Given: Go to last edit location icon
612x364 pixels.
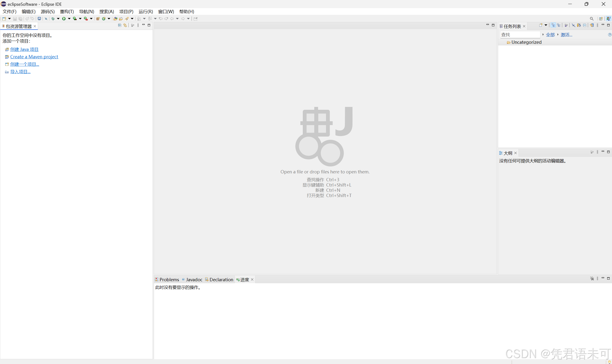Looking at the screenshot, I should coord(161,19).
